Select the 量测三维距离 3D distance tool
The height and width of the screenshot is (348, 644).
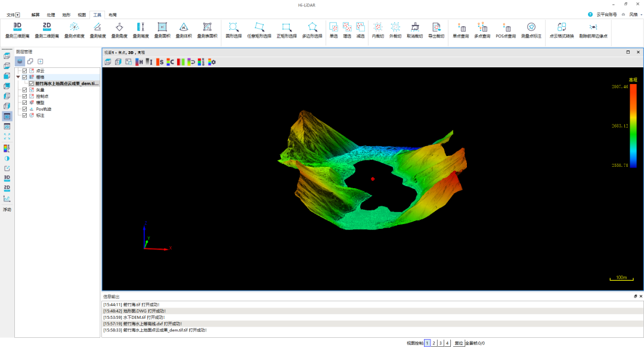click(17, 30)
